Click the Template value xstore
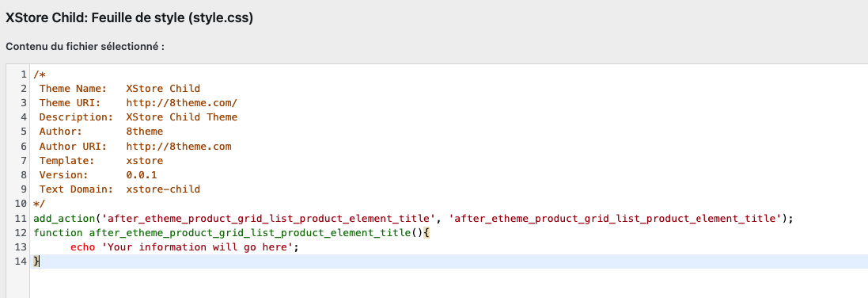868x298 pixels. pyautogui.click(x=145, y=161)
